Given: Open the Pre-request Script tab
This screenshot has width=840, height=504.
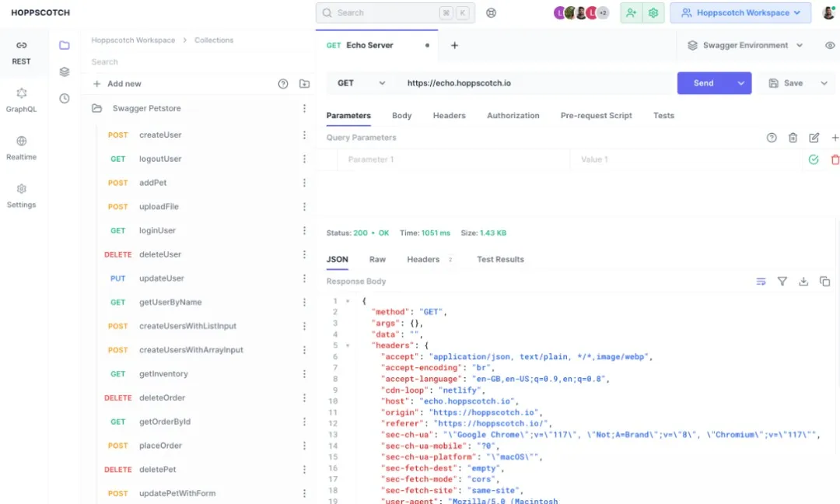Looking at the screenshot, I should [x=597, y=116].
